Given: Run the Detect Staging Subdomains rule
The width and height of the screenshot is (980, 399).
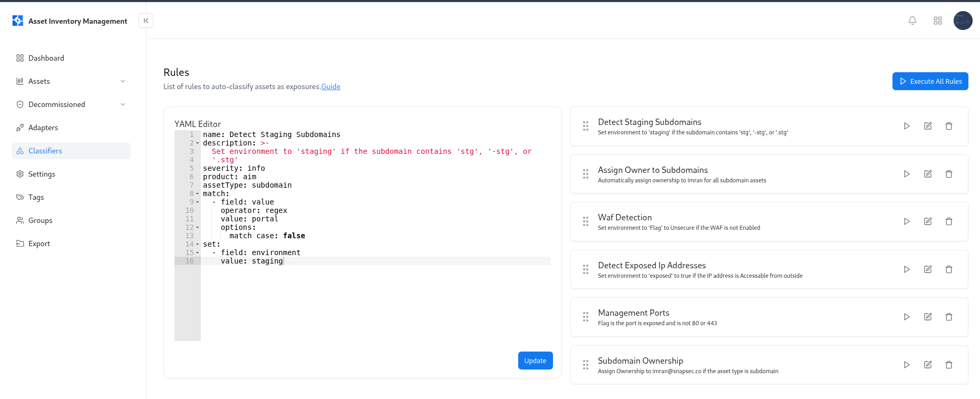Looking at the screenshot, I should (907, 126).
